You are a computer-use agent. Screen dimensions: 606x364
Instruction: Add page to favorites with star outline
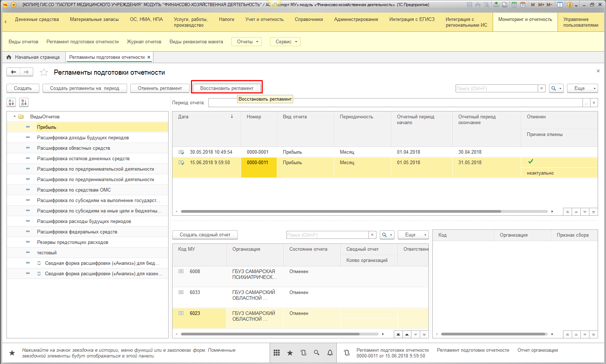(44, 73)
